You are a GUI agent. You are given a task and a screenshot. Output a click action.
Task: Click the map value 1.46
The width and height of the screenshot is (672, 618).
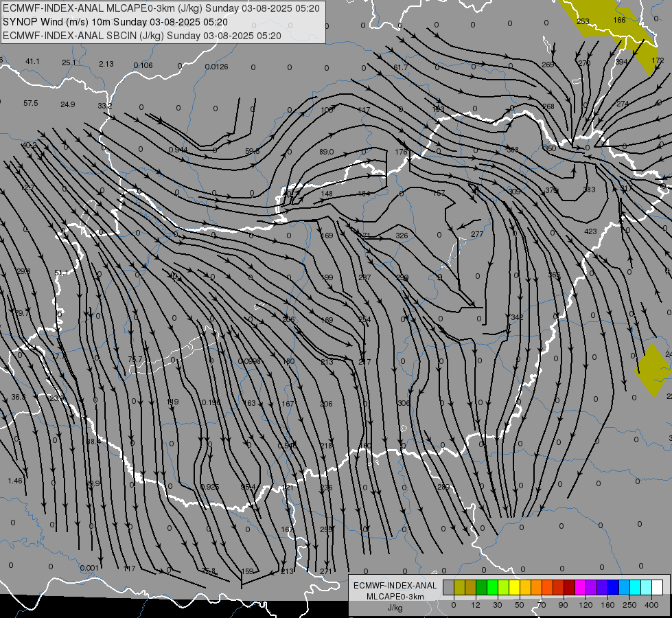15,481
